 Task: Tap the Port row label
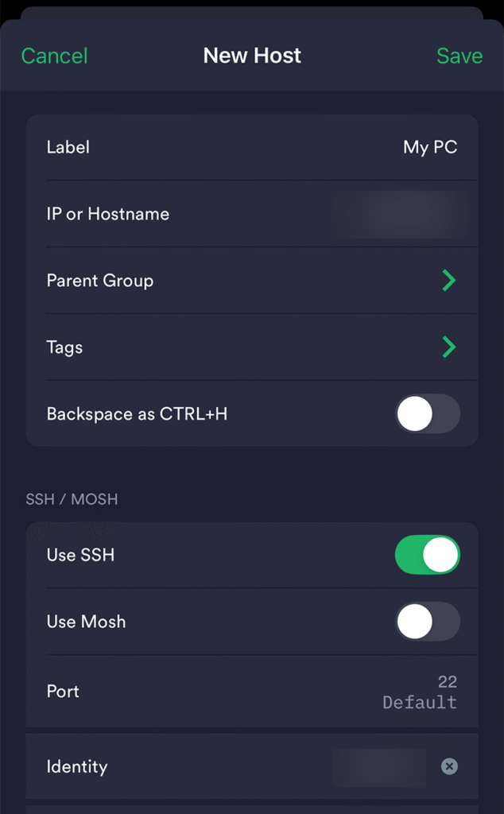(63, 692)
